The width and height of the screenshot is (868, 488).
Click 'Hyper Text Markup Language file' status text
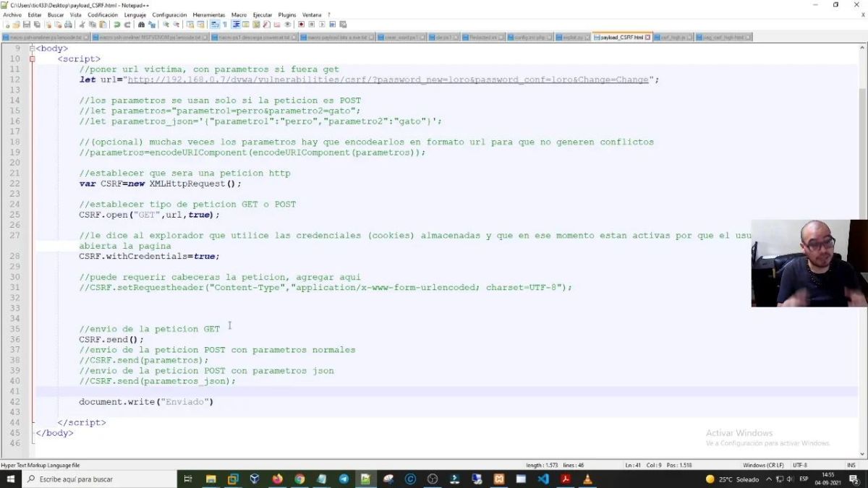tap(41, 465)
